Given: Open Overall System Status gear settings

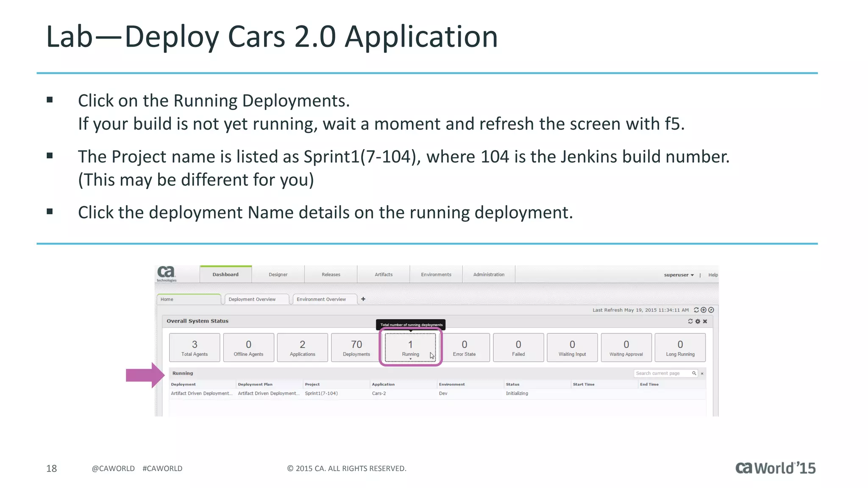Looking at the screenshot, I should point(698,321).
